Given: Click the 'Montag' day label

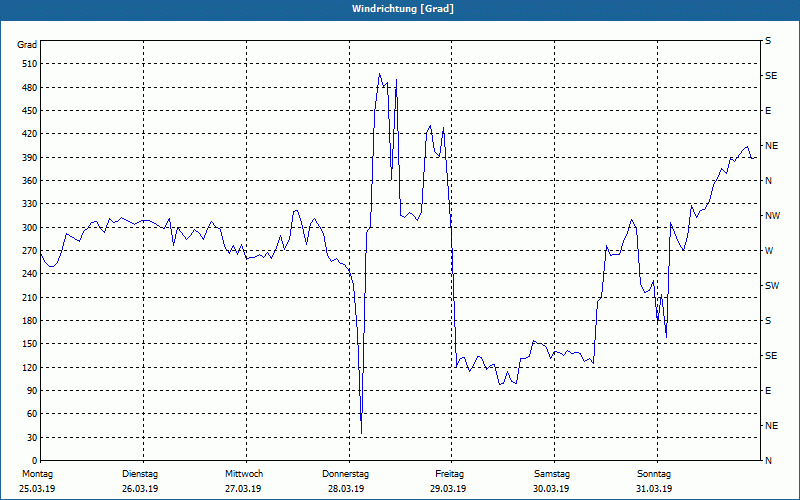Looking at the screenshot, I should click(x=38, y=474).
